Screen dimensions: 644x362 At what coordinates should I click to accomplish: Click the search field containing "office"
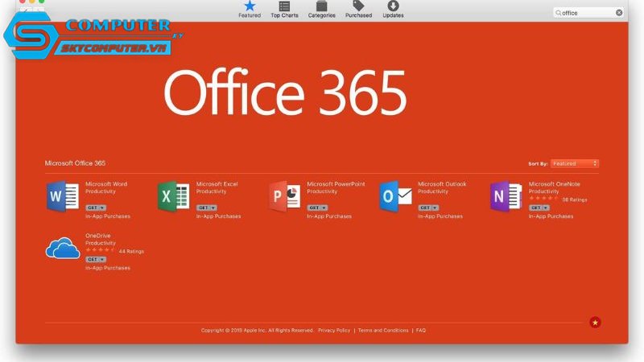coord(588,13)
